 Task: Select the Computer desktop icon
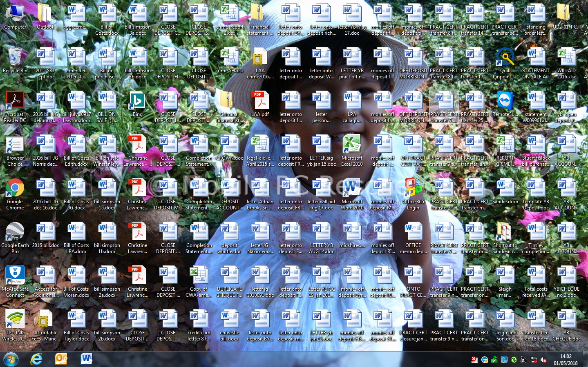15,14
